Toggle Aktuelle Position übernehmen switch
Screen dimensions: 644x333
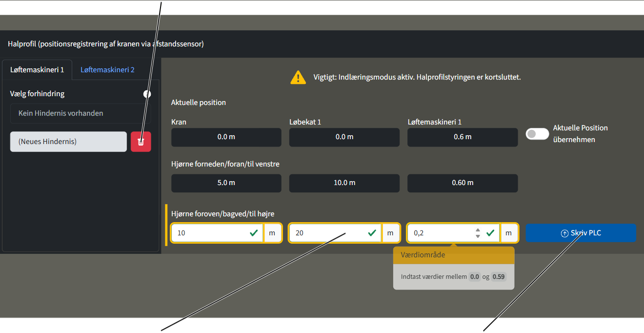pos(537,134)
